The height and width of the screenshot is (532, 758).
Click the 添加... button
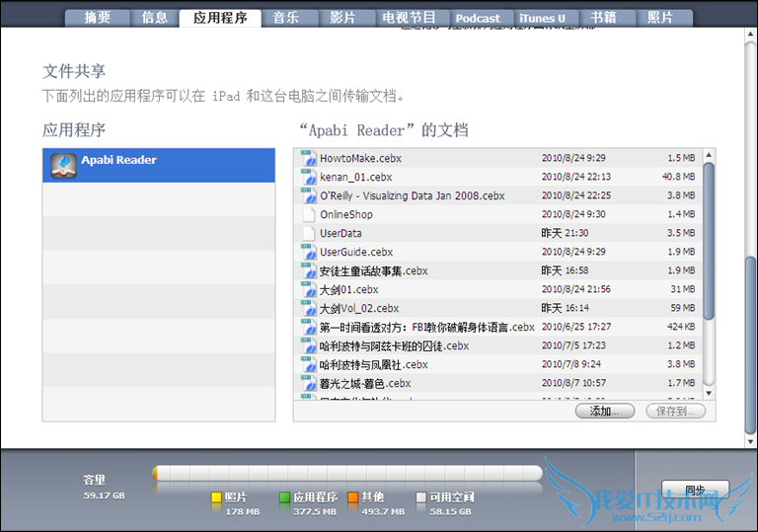tap(605, 412)
